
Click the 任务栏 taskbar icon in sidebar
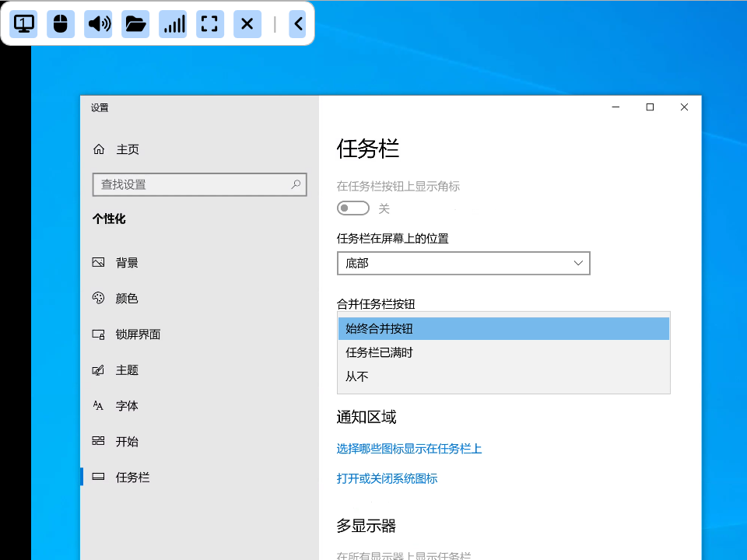pos(98,477)
